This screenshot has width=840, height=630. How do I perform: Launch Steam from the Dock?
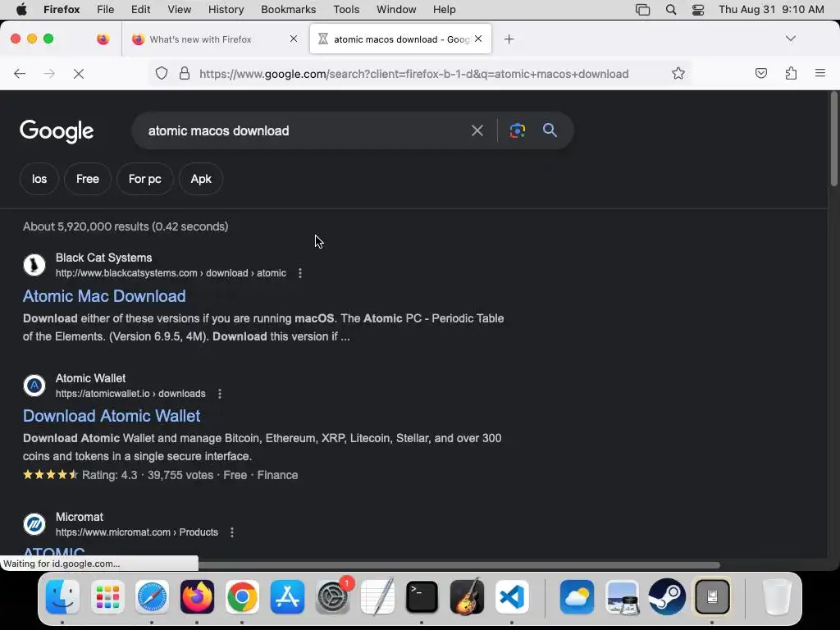coord(667,596)
